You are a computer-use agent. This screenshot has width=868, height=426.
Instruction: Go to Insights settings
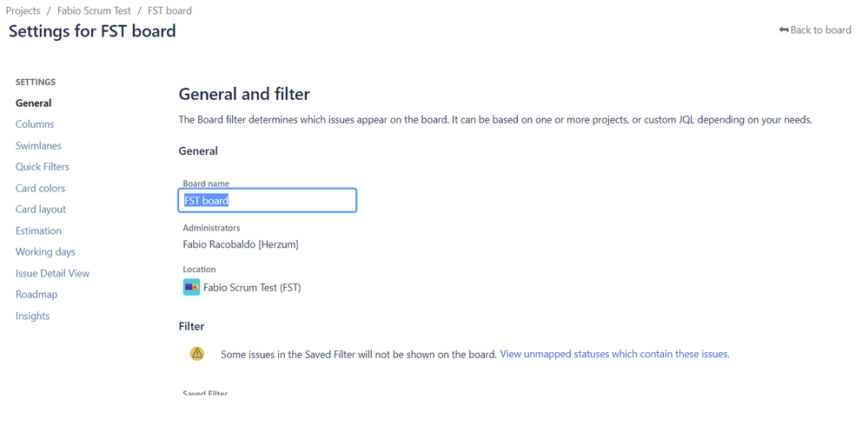(33, 316)
